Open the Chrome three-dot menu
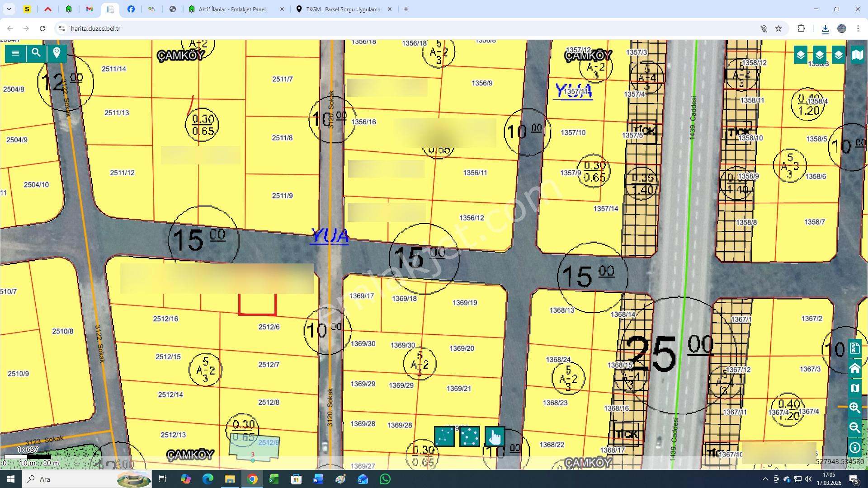This screenshot has width=868, height=488. click(858, 28)
